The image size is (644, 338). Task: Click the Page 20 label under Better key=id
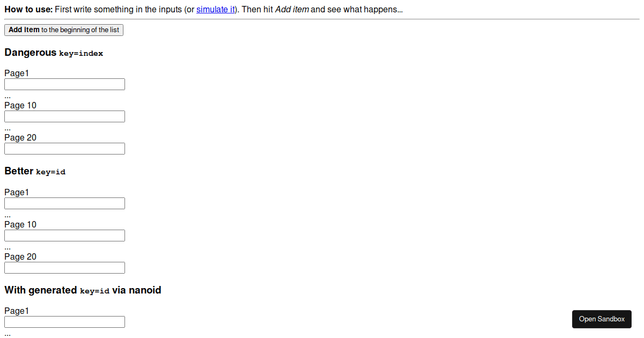[20, 257]
